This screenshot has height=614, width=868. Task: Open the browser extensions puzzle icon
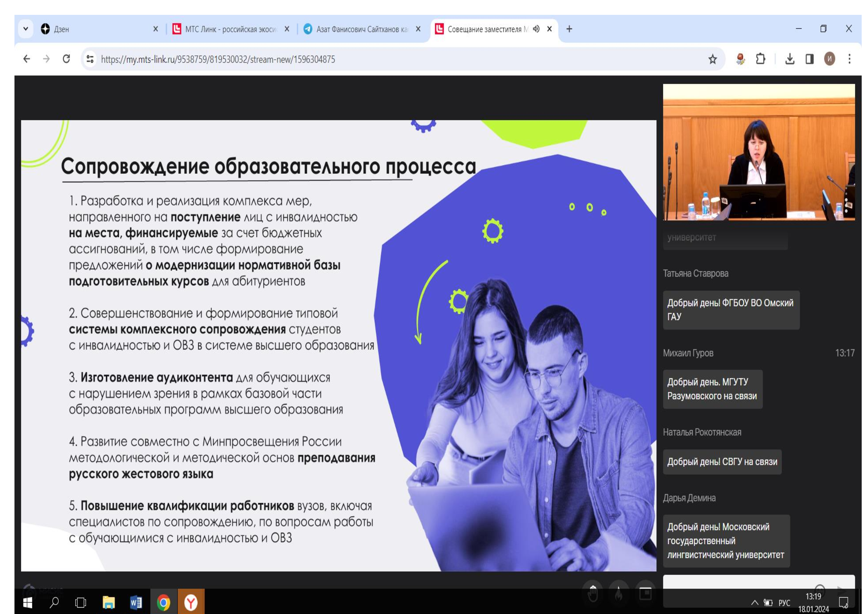click(760, 59)
